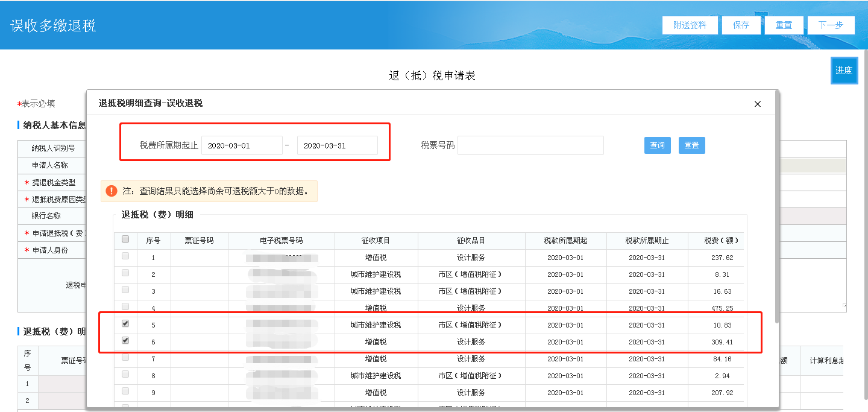Click the 保存 button in the header

coord(741,25)
